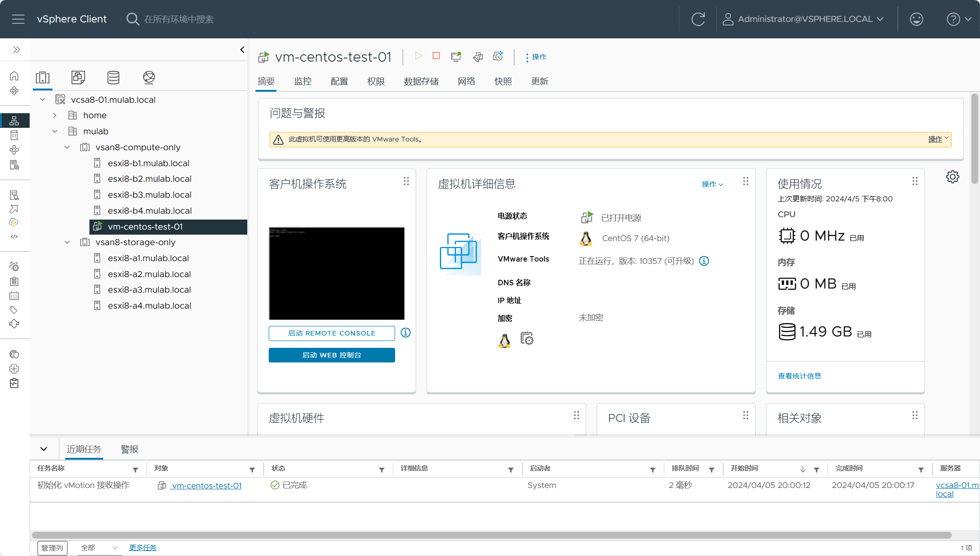Collapse the inventory navigator panel

pyautogui.click(x=242, y=50)
